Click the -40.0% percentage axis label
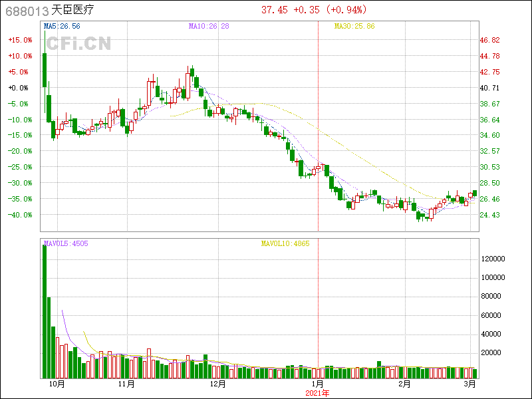532x399 pixels. (x=19, y=215)
